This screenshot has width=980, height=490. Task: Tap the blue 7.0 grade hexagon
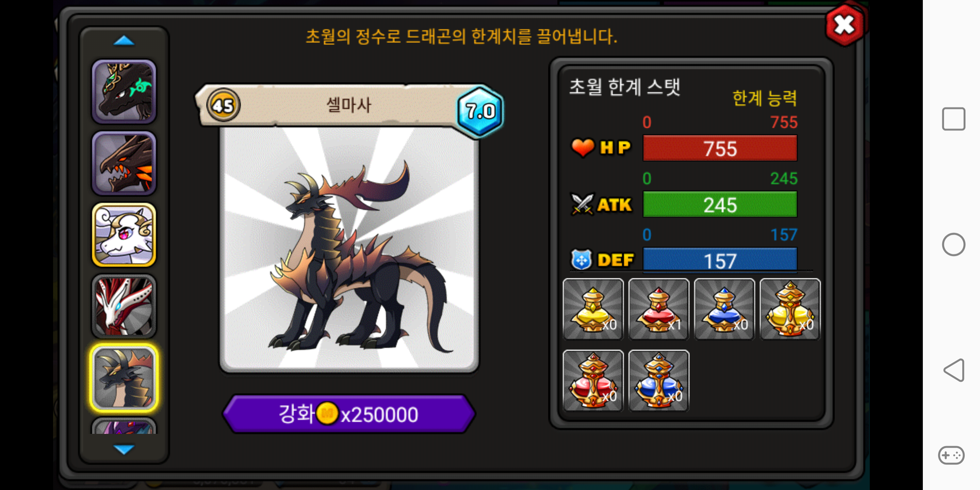coord(480,111)
